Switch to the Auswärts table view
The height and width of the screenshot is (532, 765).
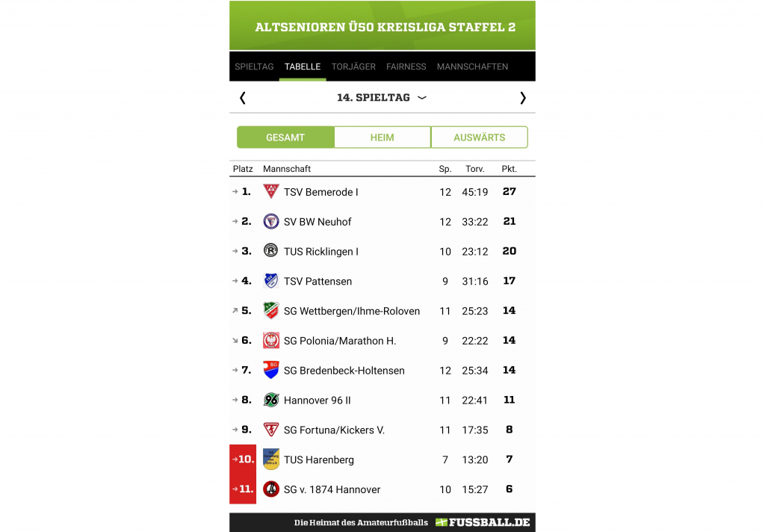pyautogui.click(x=479, y=137)
